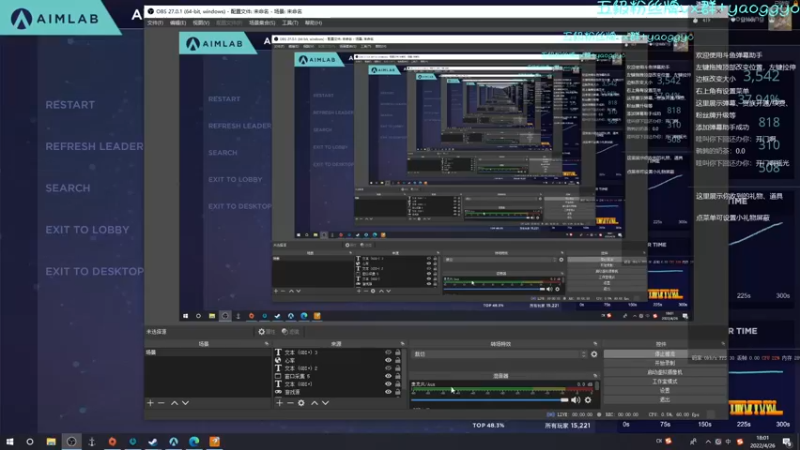Hide the 窗口采集 5 source

pos(388,376)
